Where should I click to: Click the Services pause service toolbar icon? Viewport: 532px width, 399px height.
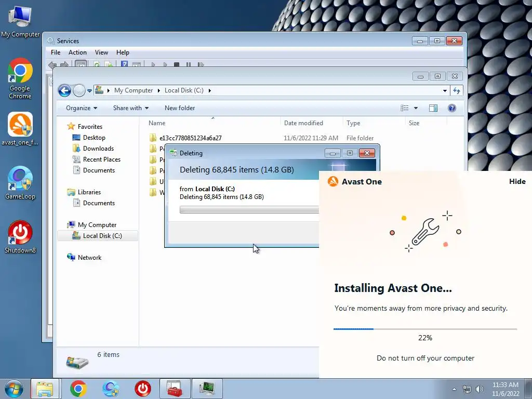pyautogui.click(x=188, y=64)
